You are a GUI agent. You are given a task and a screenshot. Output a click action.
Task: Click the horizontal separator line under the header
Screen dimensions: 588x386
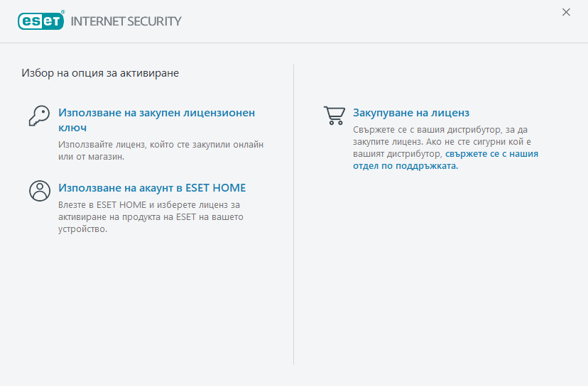294,43
